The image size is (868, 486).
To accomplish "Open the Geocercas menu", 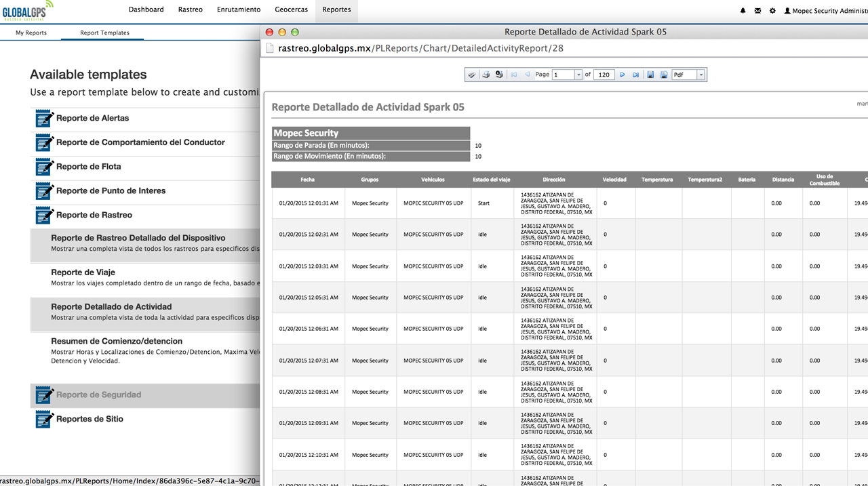I will tap(291, 9).
